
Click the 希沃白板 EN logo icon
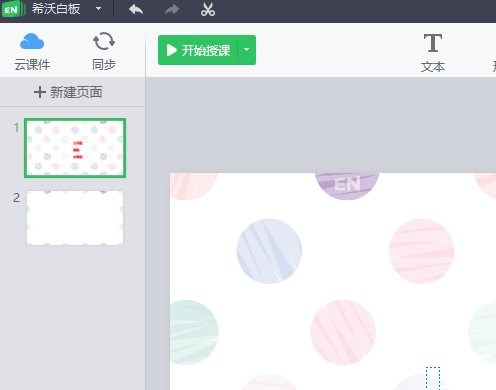point(13,9)
